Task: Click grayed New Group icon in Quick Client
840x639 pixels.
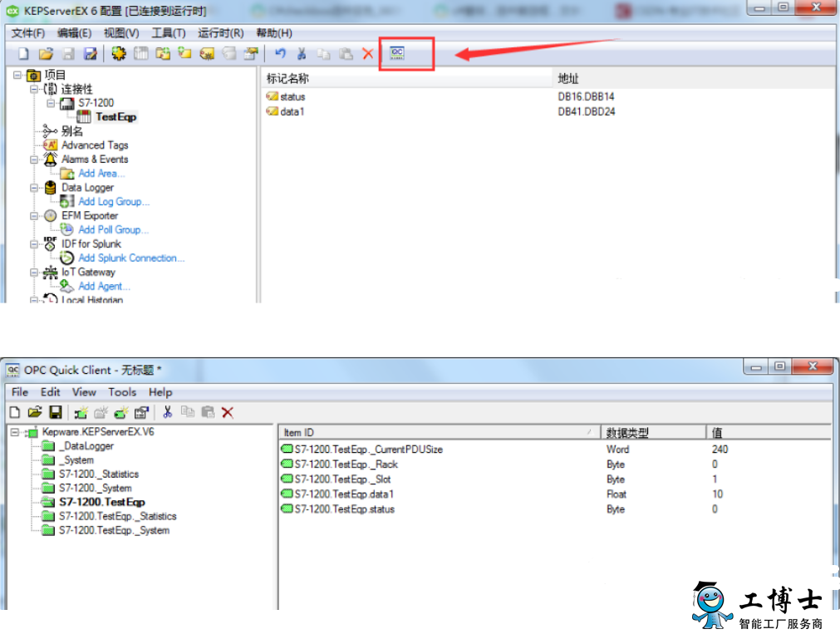Action: coord(101,412)
